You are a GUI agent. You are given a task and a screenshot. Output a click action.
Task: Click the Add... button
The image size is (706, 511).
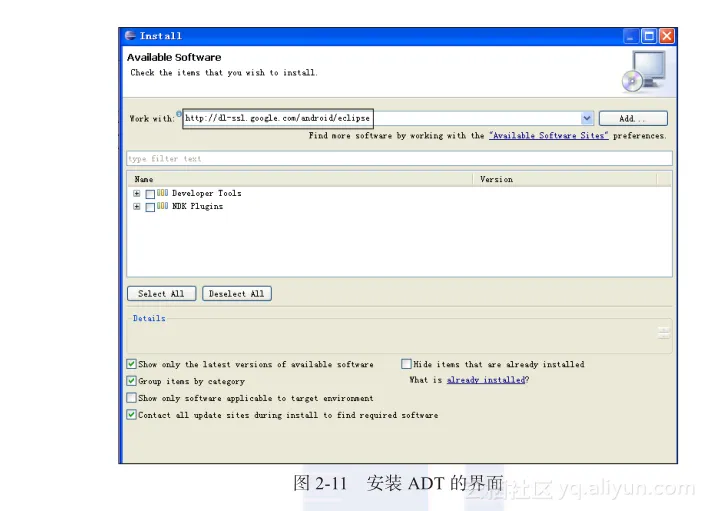[x=633, y=118]
